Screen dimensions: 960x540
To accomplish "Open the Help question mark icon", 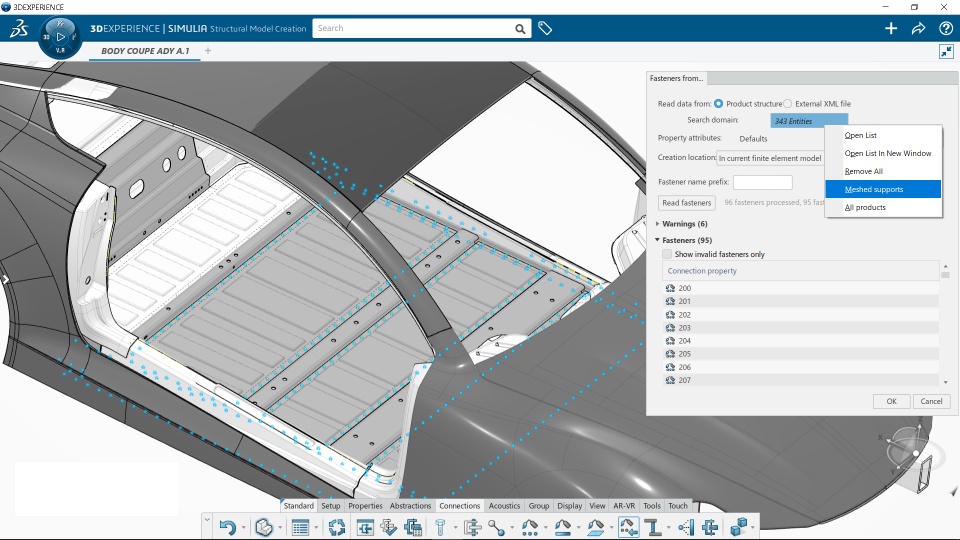I will (x=945, y=28).
